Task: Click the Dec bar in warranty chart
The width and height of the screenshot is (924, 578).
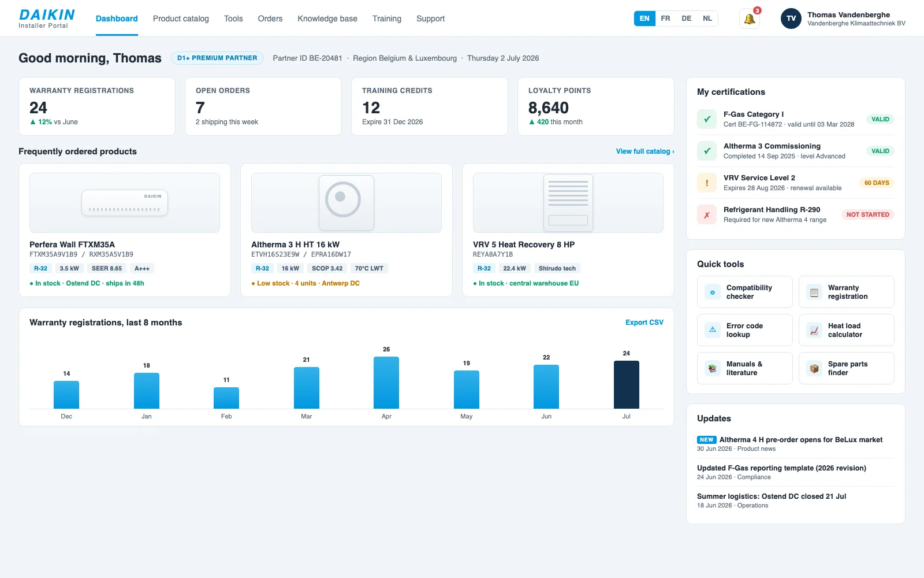Action: click(66, 395)
